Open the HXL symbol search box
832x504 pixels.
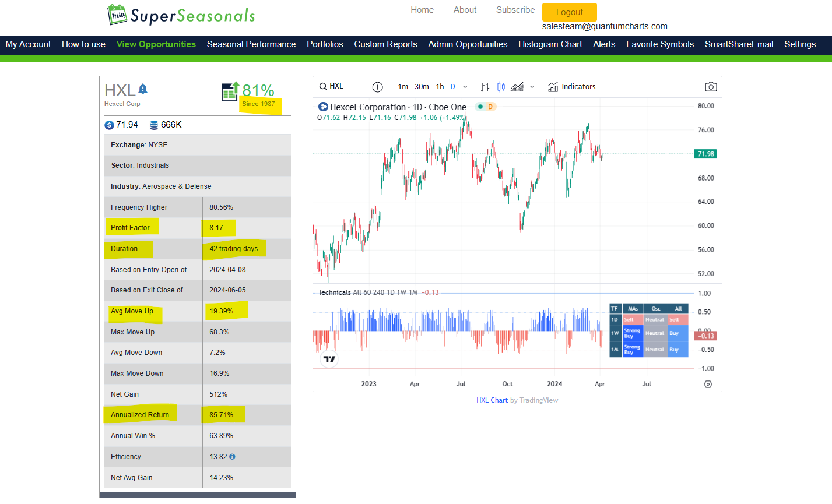click(332, 86)
